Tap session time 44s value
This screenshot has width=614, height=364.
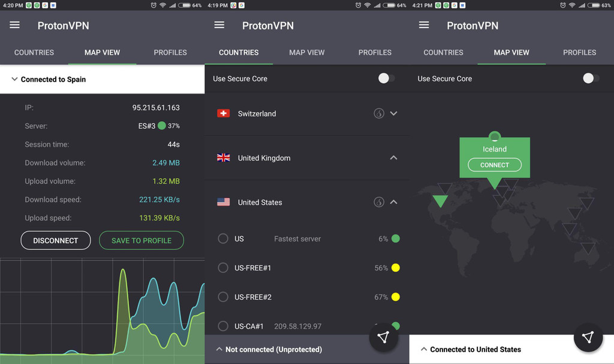(x=173, y=145)
